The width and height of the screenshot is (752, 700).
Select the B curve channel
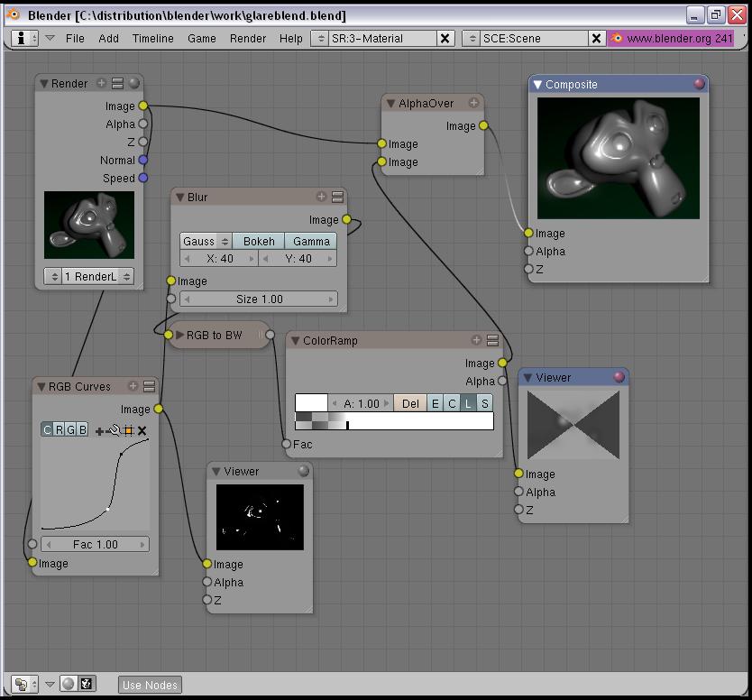[x=82, y=429]
